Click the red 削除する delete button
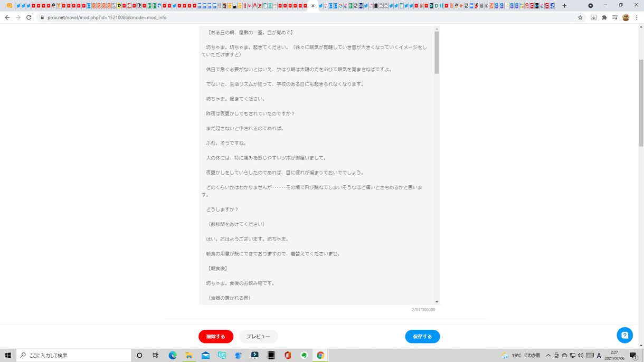644x362 pixels. pyautogui.click(x=216, y=337)
